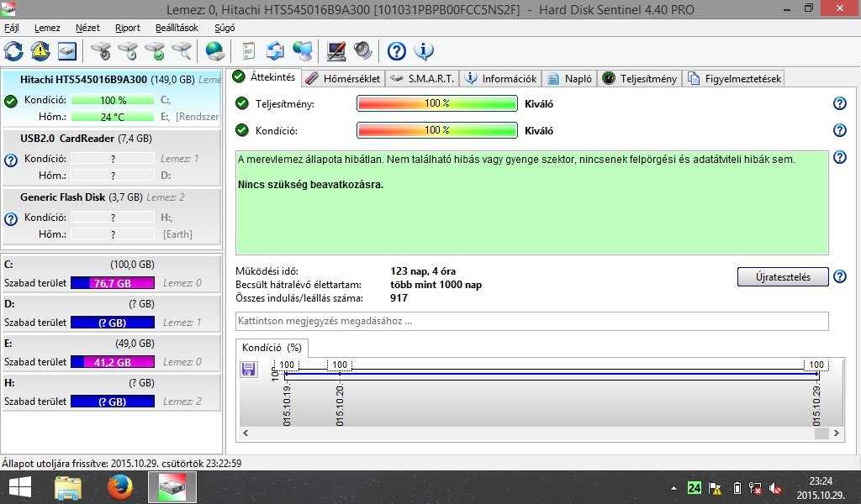Click the disk panel toolbar icon
This screenshot has height=504, width=861.
click(67, 51)
